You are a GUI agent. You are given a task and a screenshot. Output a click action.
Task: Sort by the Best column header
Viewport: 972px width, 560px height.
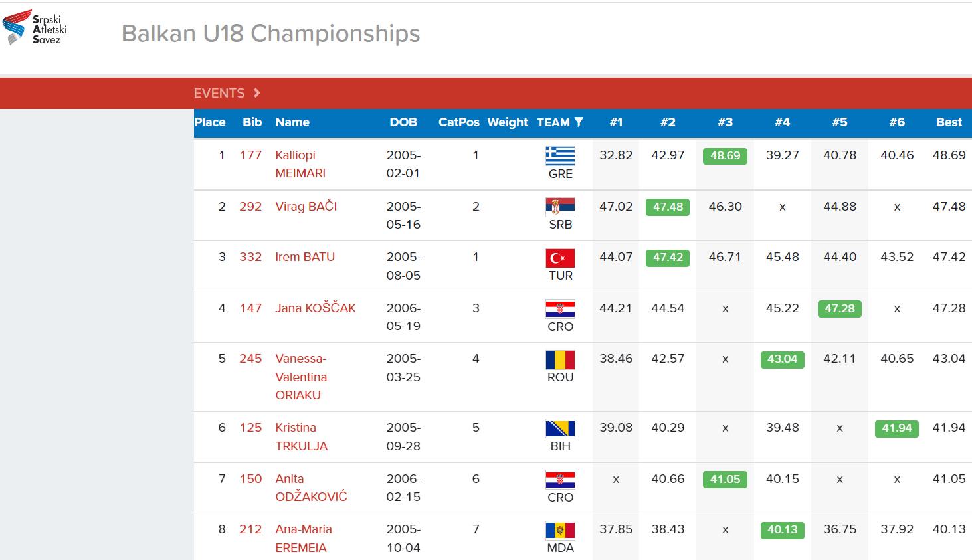[x=949, y=122]
